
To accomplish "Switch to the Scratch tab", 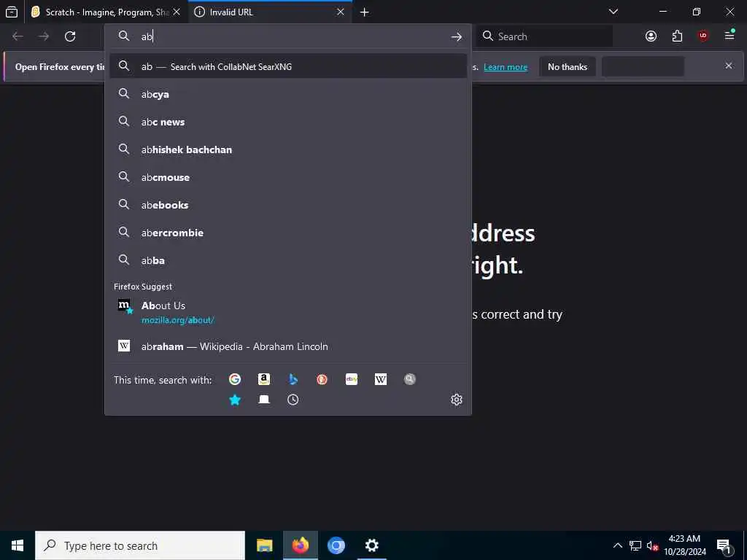I will tap(106, 12).
